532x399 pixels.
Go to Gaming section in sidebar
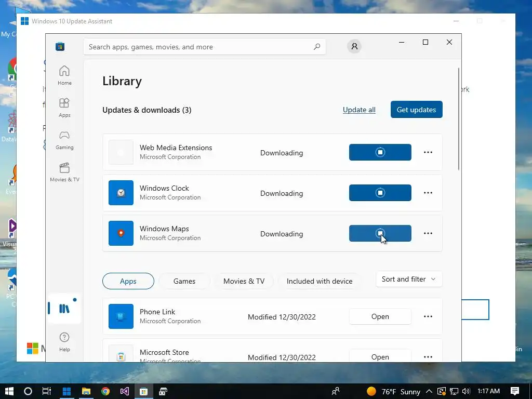[64, 140]
